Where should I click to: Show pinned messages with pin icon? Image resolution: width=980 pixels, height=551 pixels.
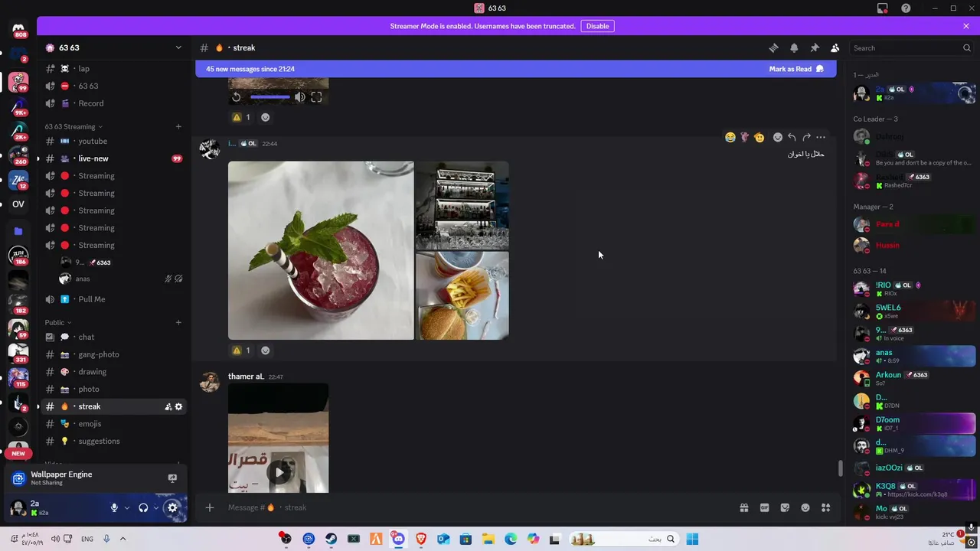pos(815,47)
